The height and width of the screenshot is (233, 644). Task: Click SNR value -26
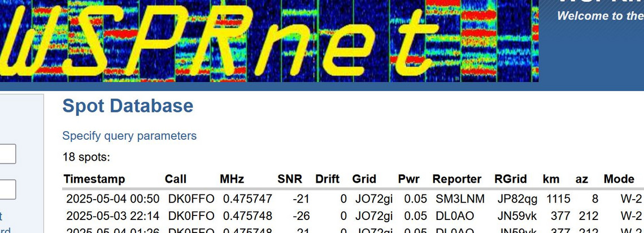(x=301, y=215)
